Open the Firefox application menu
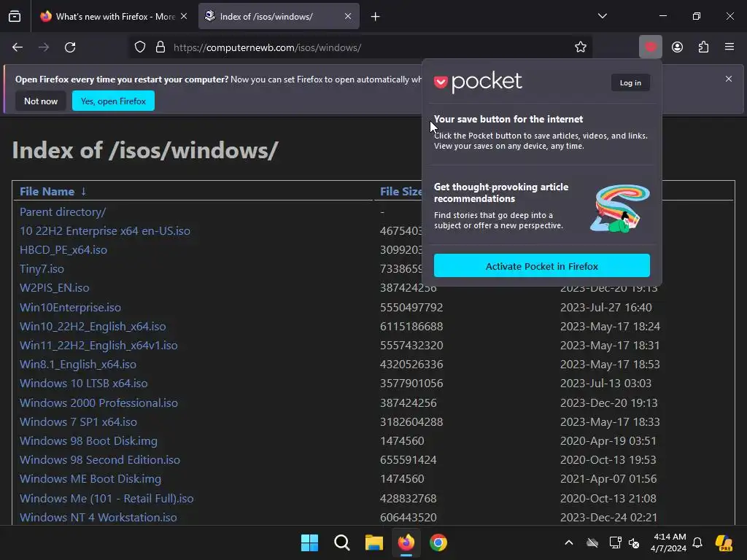 729,47
